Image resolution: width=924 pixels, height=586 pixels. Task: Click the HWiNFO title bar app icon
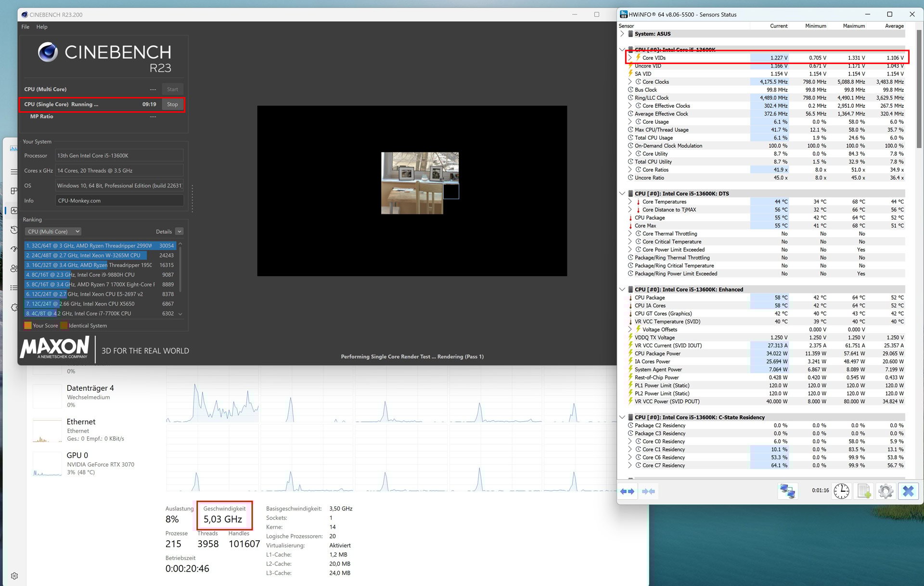624,14
